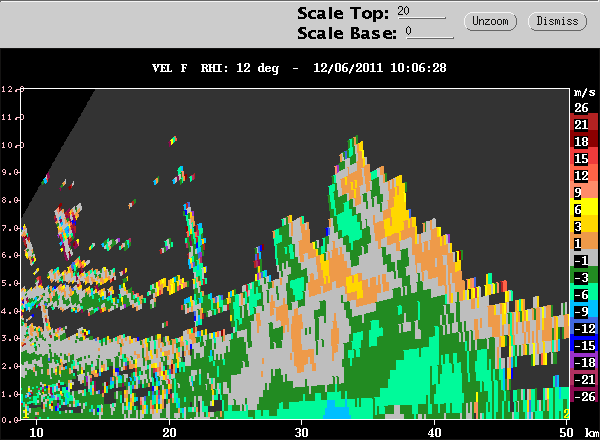Dismiss the zoomed RHI window
Viewport: 600px width, 440px height.
point(557,21)
